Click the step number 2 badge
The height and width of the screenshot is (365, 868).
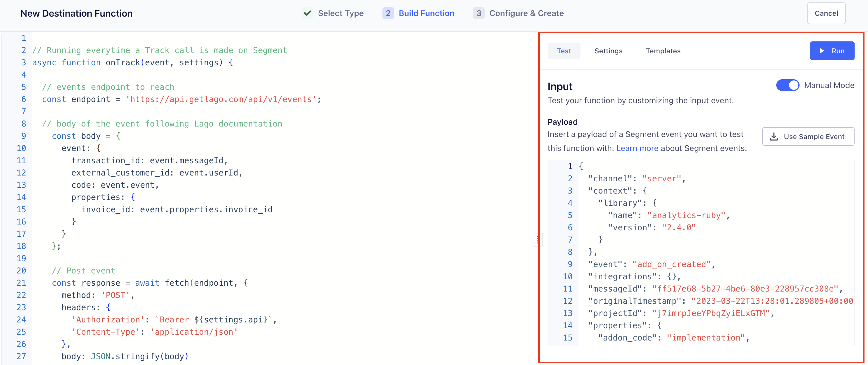point(388,13)
